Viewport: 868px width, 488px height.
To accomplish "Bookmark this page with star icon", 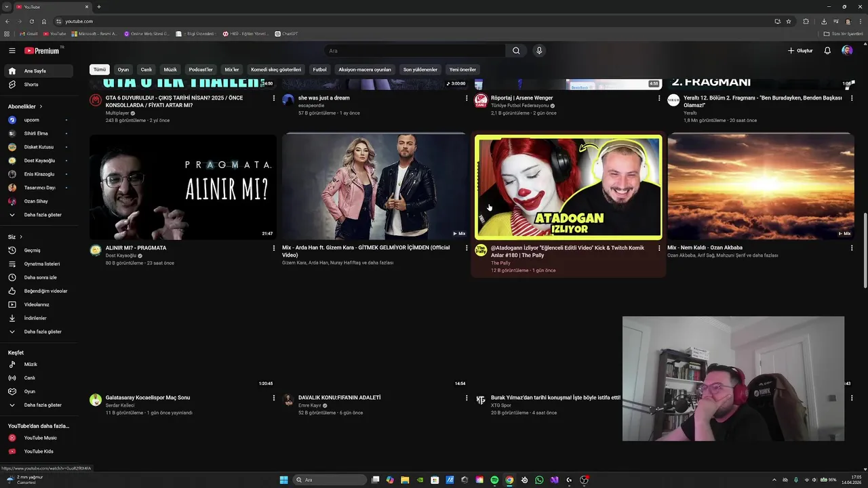I will pos(789,21).
